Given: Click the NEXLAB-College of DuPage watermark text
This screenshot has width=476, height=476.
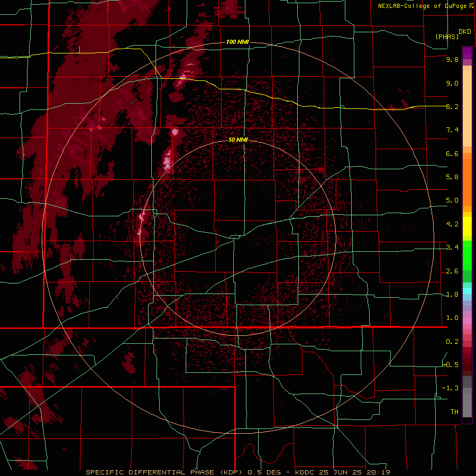Looking at the screenshot, I should tap(423, 6).
